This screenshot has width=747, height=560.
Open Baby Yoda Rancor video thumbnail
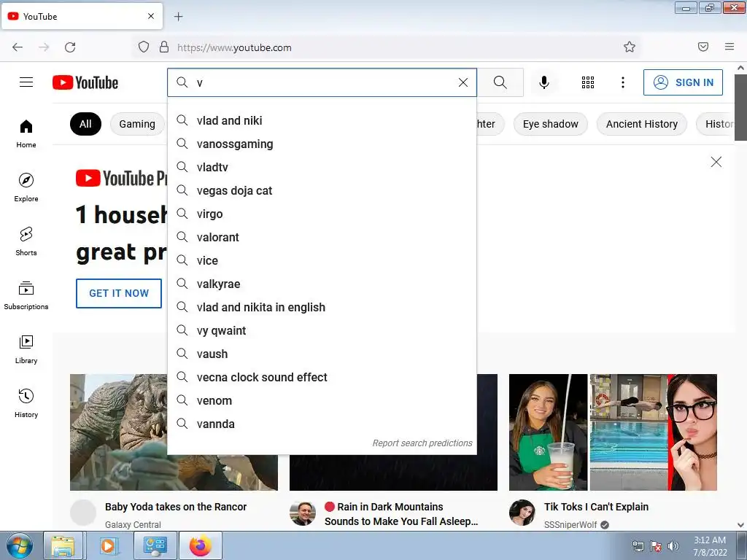tap(119, 432)
